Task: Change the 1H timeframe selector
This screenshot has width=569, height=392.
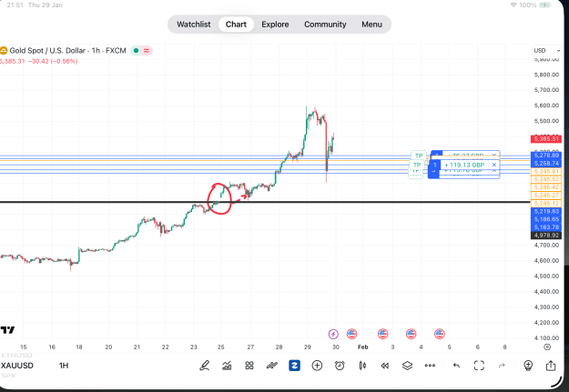Action: 64,366
